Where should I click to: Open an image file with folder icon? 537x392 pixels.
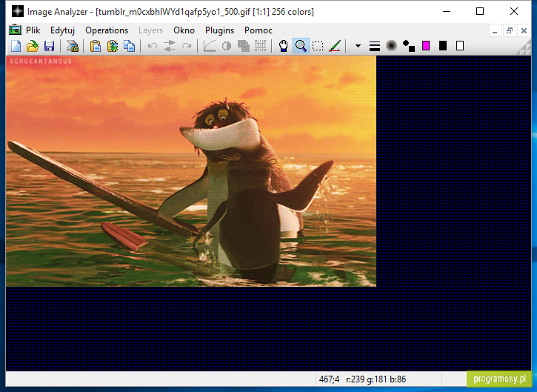pos(33,46)
